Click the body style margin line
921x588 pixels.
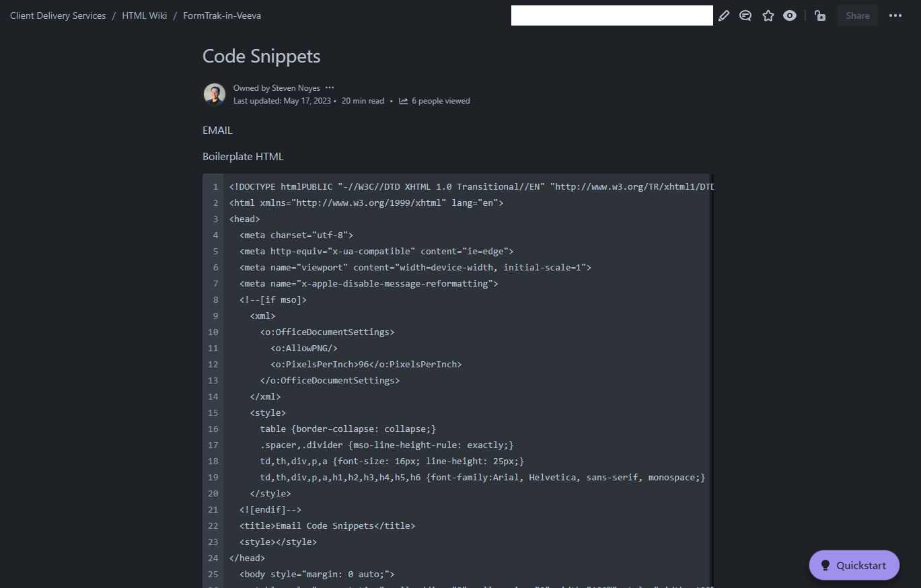(317, 574)
